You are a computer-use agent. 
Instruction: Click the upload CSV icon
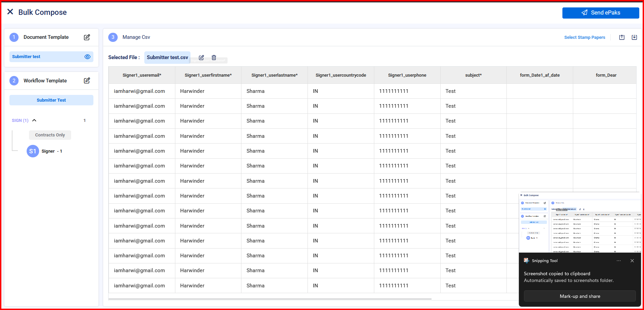coord(622,37)
